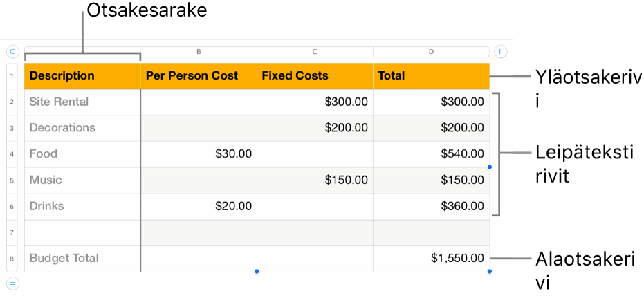The image size is (644, 298).
Task: Click the blue handle at bottom-right table corner
Action: [490, 271]
